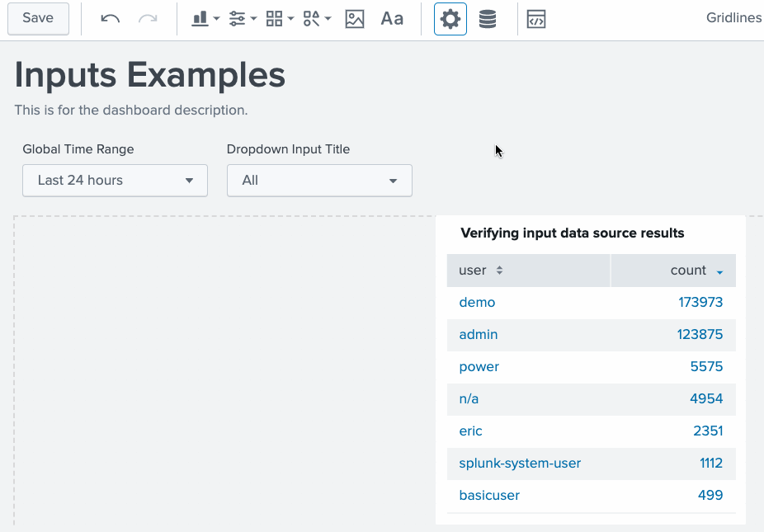This screenshot has width=764, height=532.
Task: Redo the last undone change
Action: pyautogui.click(x=148, y=19)
